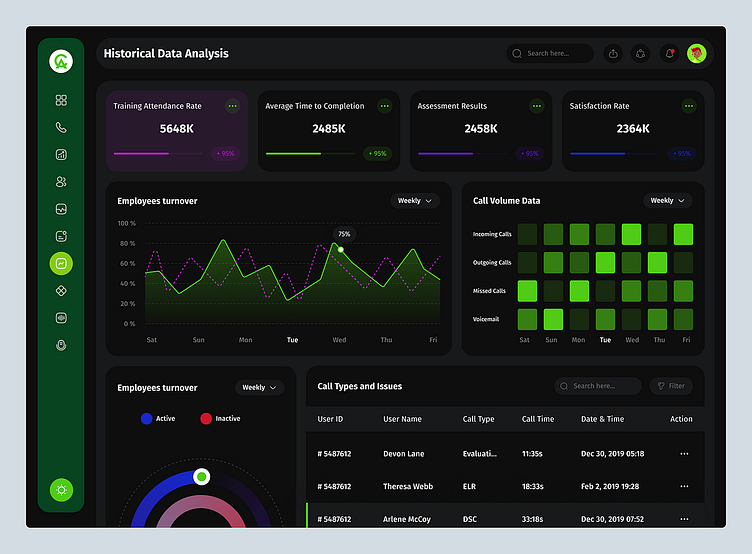Image resolution: width=752 pixels, height=554 pixels.
Task: Click Missed Calls cell for Sat
Action: (527, 291)
